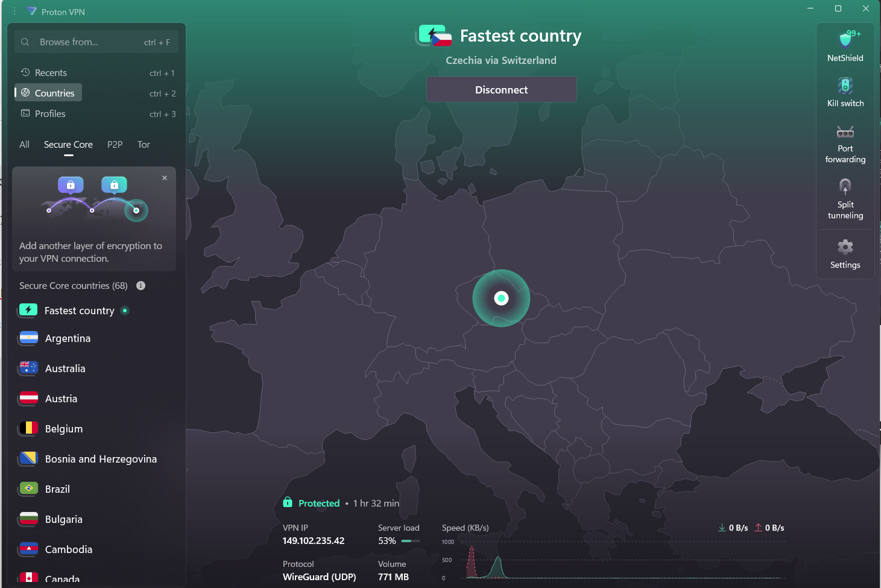Select the Tor filter tab
881x588 pixels.
[x=144, y=145]
